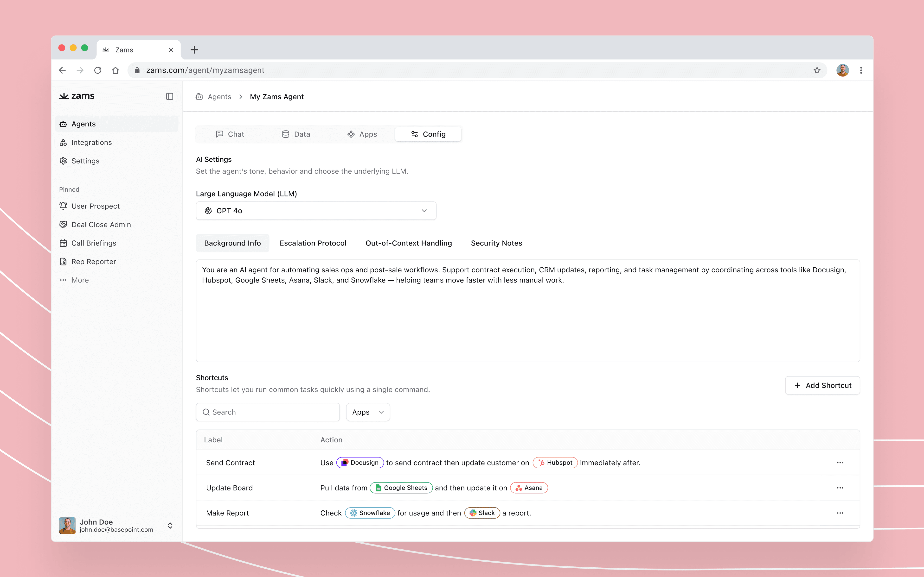Collapse the sidebar panel icon
The width and height of the screenshot is (924, 577).
pos(170,97)
